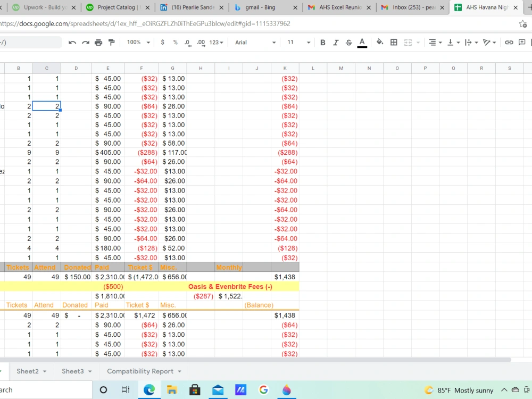Open weather widget 85°F Mostly sunny
This screenshot has height=399, width=532.
(x=459, y=390)
